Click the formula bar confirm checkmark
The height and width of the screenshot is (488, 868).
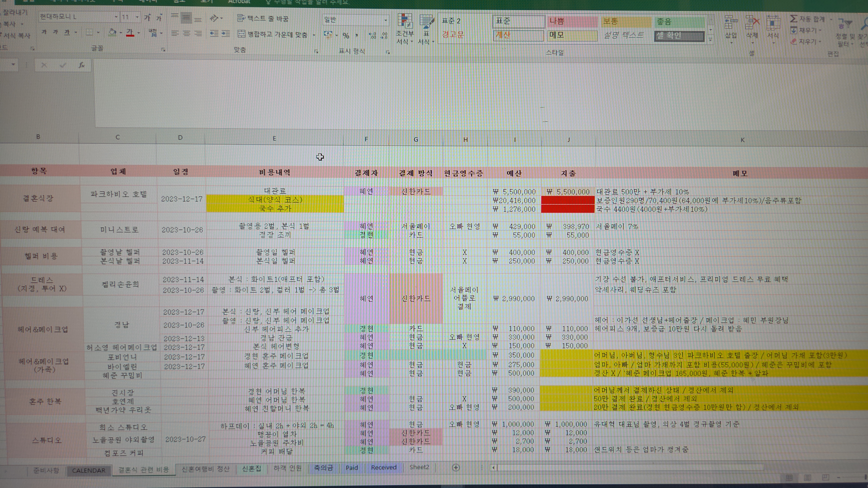tap(63, 65)
